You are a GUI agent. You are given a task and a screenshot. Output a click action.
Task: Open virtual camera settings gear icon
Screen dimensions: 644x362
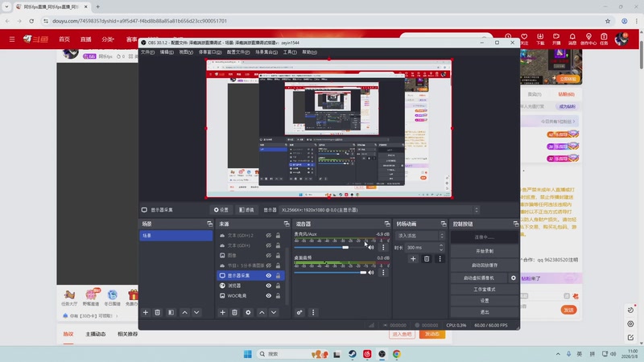pos(514,278)
